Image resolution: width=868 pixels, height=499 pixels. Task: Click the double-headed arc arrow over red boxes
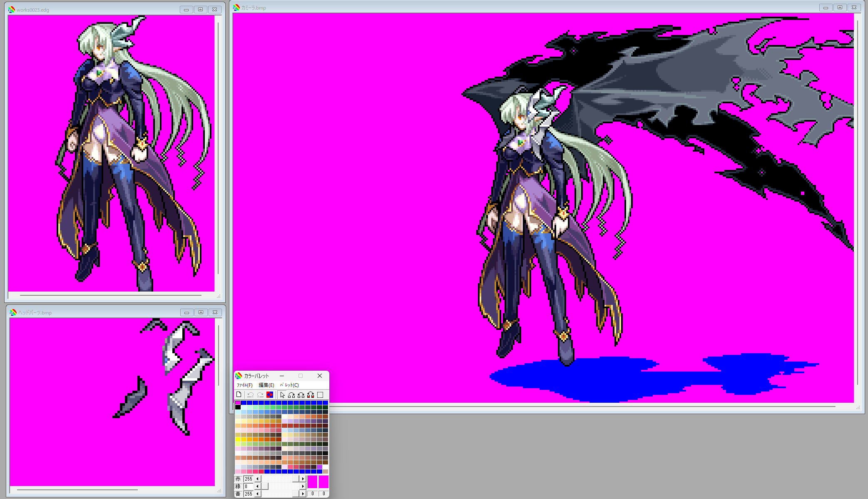311,394
